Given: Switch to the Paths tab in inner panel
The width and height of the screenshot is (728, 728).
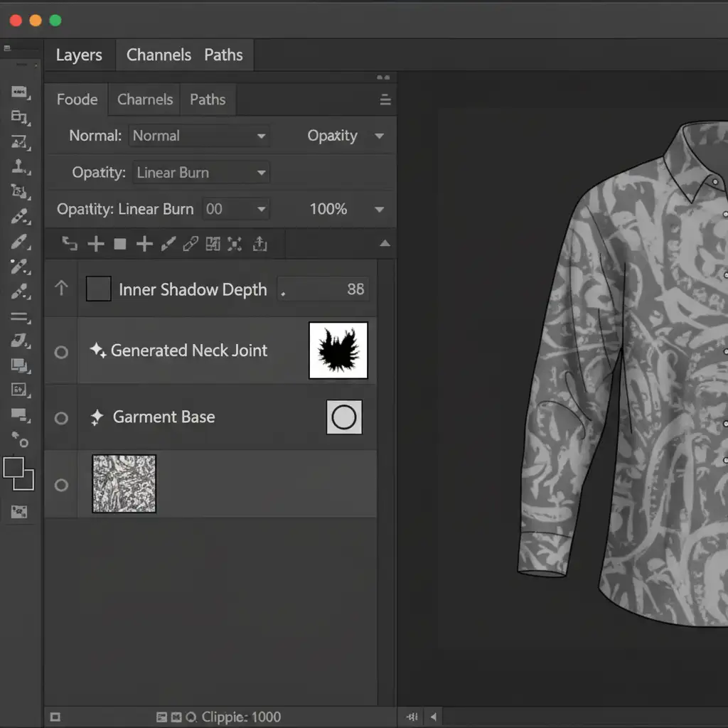Looking at the screenshot, I should pyautogui.click(x=208, y=100).
